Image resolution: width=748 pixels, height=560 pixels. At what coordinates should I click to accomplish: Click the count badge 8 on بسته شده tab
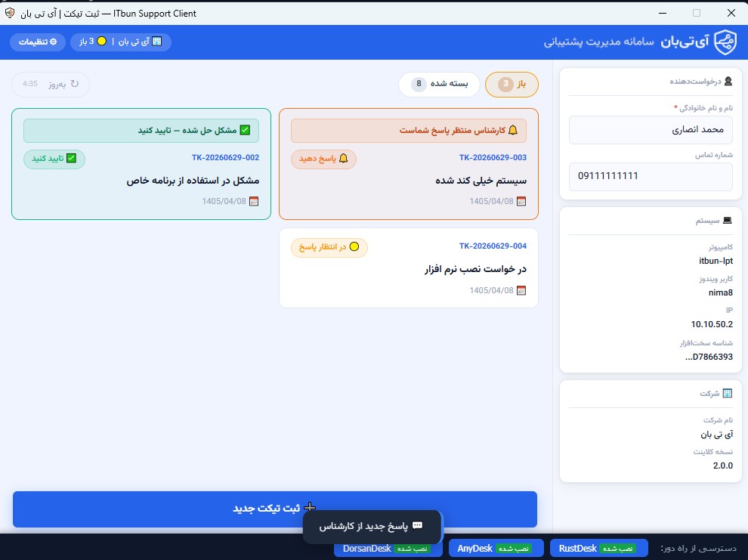click(419, 84)
